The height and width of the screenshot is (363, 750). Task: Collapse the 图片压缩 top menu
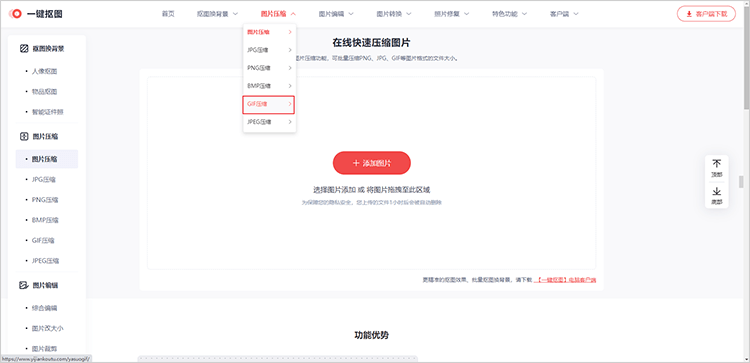tap(278, 14)
